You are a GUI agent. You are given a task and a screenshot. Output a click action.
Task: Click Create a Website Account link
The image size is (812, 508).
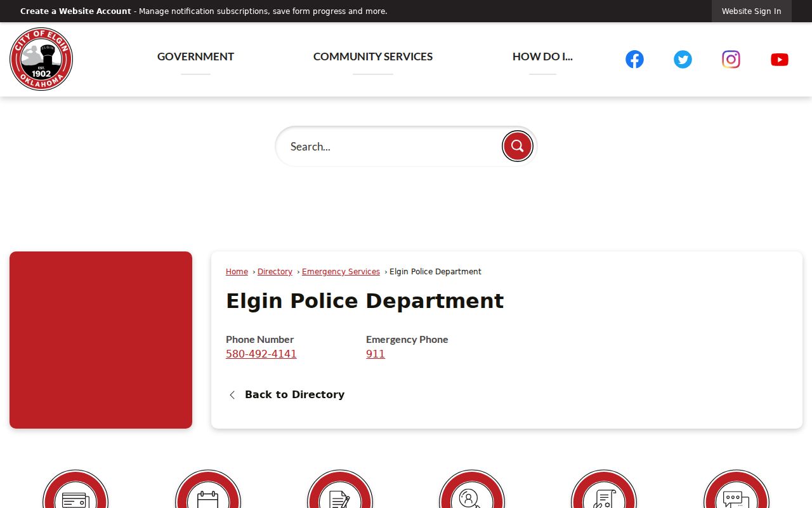(x=75, y=11)
